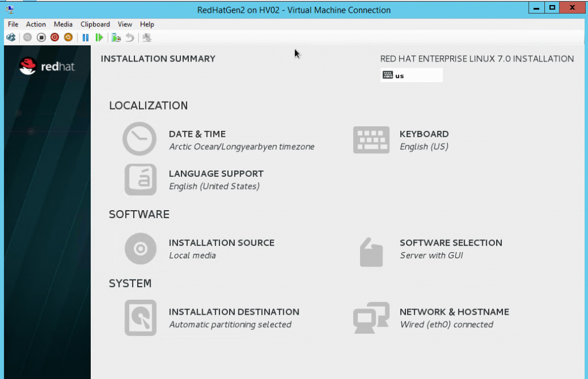Open the NETWORK & HOSTNAME label
588x379 pixels.
pyautogui.click(x=454, y=312)
